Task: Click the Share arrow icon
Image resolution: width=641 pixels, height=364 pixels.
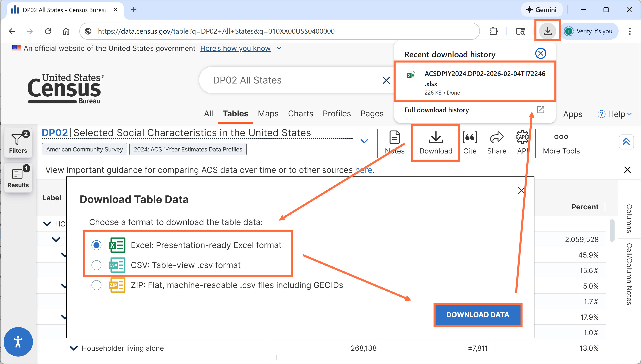Action: click(x=496, y=138)
